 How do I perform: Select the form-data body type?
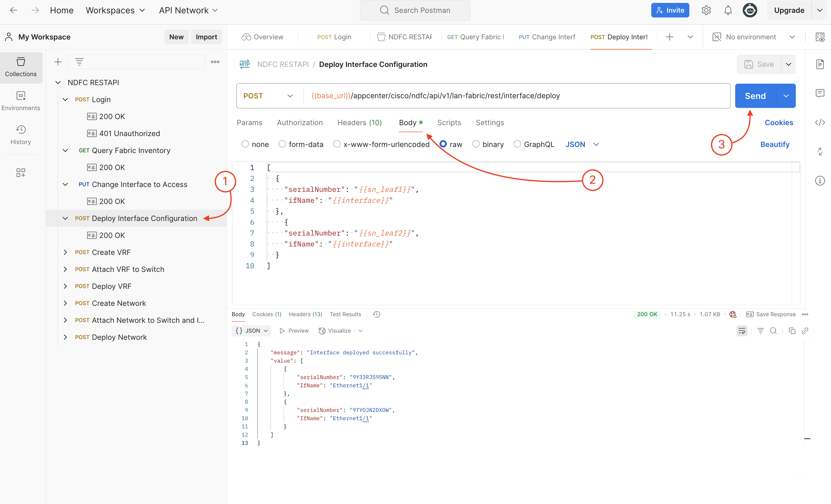tap(282, 144)
